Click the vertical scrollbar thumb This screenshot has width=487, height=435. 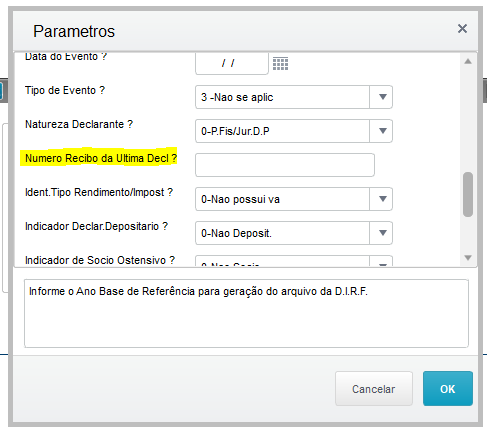(x=468, y=195)
